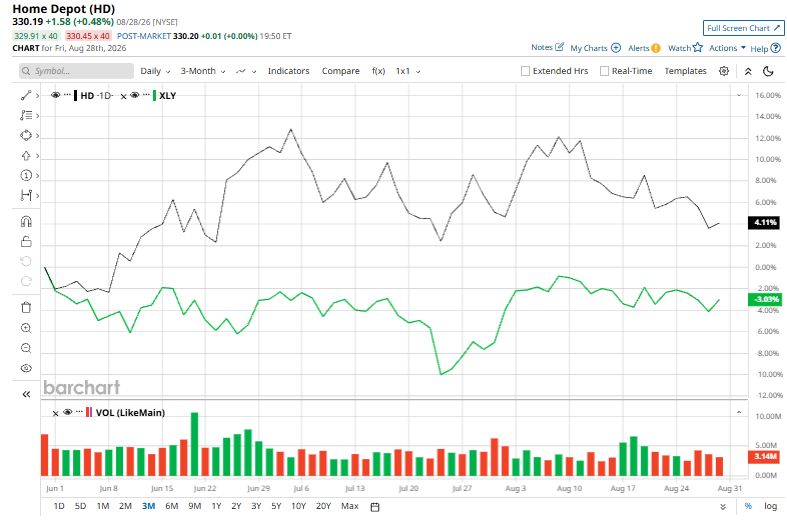This screenshot has height=522, width=787.
Task: Open the date range calendar icon
Action: point(374,506)
